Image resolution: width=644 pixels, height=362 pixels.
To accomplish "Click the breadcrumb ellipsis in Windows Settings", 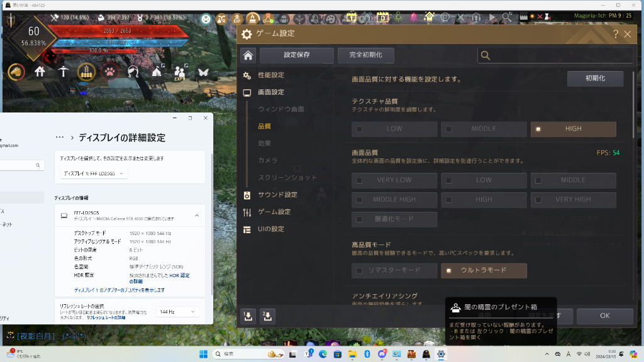I will click(60, 138).
